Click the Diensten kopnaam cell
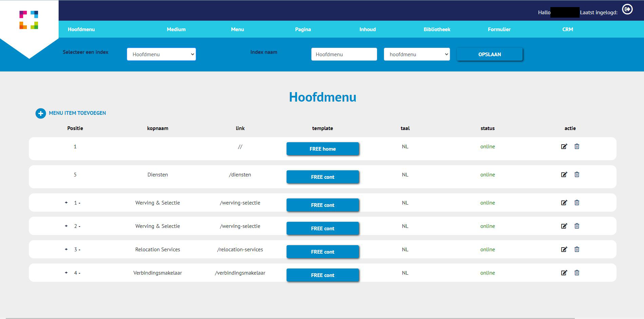 158,175
